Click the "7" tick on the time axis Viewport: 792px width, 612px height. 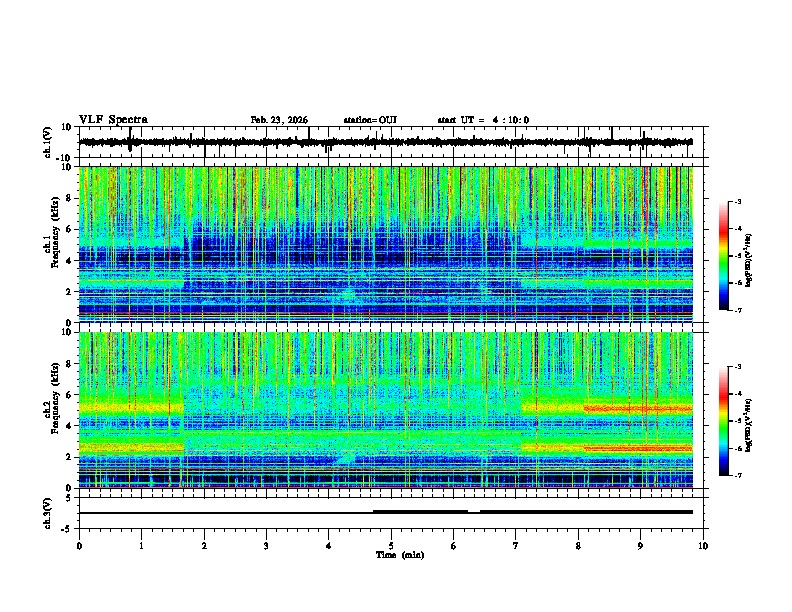[x=516, y=546]
